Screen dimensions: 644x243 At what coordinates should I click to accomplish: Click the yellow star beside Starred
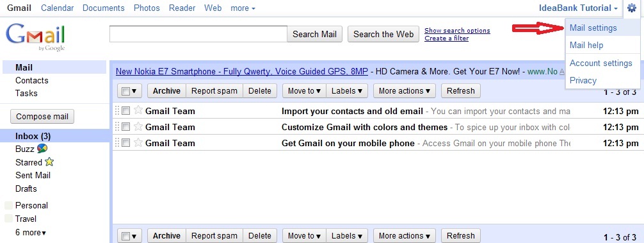(49, 162)
